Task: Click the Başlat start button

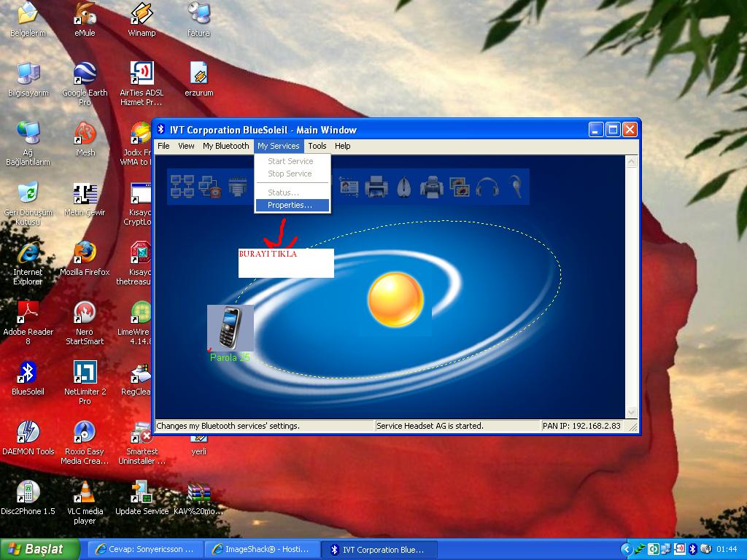Action: (38, 549)
